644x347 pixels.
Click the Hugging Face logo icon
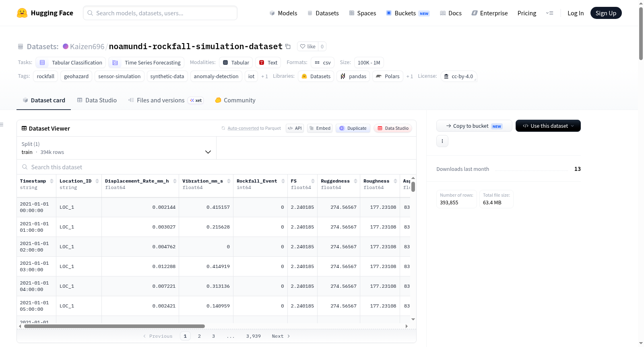[22, 13]
